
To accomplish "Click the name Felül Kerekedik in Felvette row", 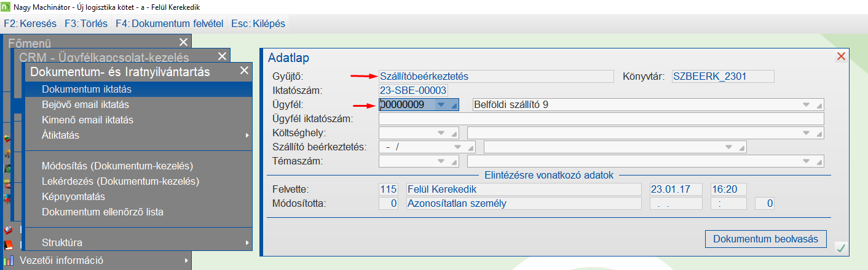I will coord(523,189).
